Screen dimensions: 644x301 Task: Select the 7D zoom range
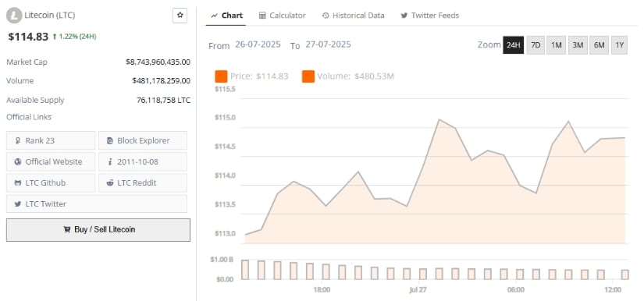[535, 45]
